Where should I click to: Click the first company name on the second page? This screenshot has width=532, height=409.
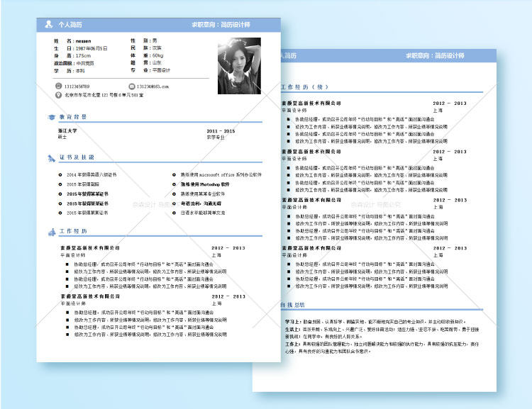tap(311, 103)
